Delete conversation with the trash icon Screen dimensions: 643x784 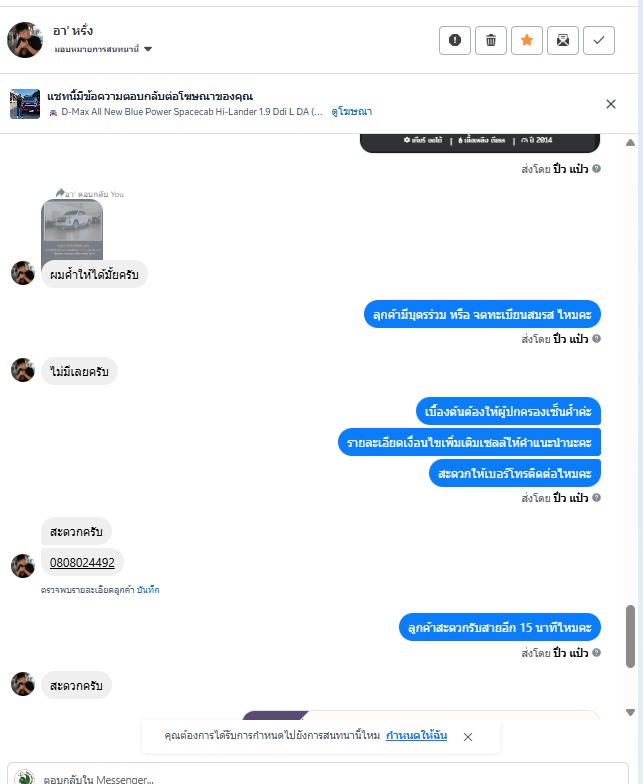click(490, 40)
